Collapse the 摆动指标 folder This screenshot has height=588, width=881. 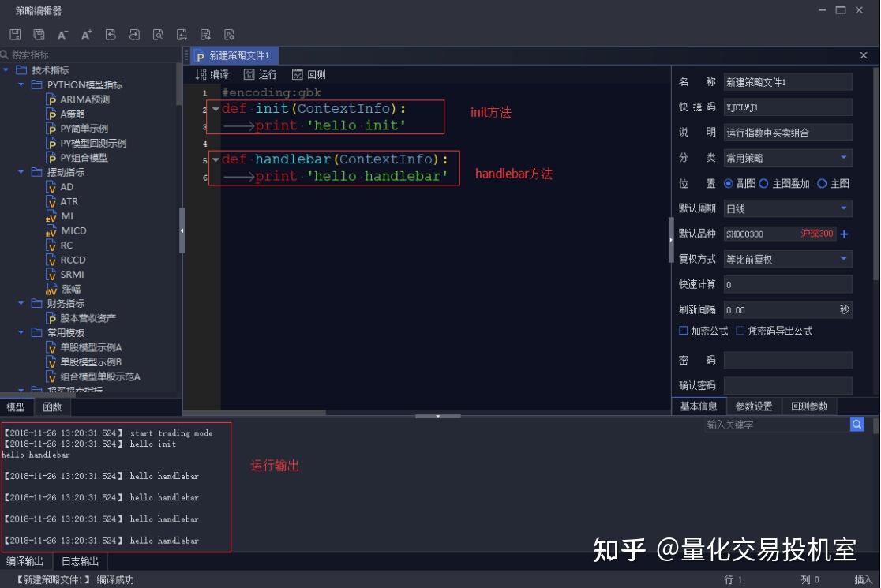[21, 172]
